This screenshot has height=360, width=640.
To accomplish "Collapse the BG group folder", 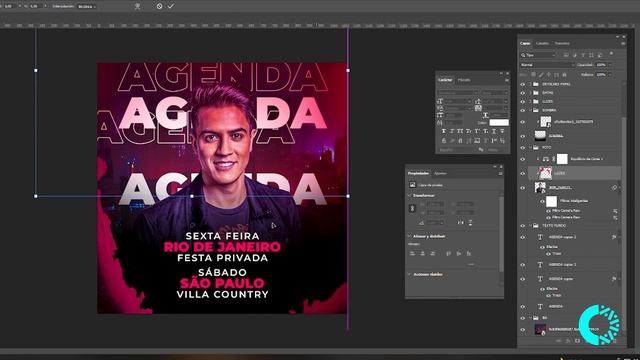I will click(x=531, y=318).
